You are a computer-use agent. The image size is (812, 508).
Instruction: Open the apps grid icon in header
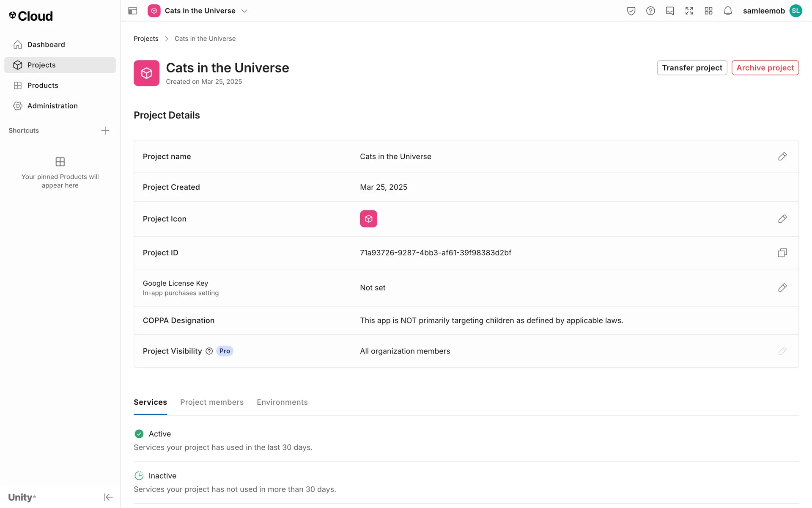coord(708,11)
